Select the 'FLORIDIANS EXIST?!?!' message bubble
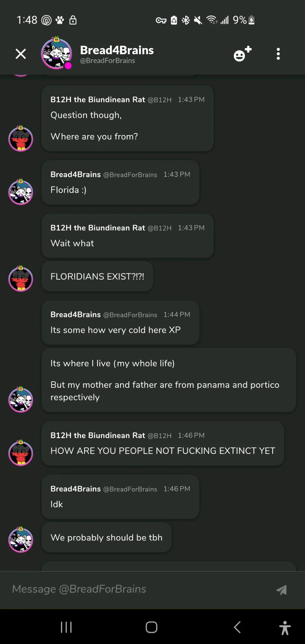Screen dimensions: 305x644 pos(97,276)
